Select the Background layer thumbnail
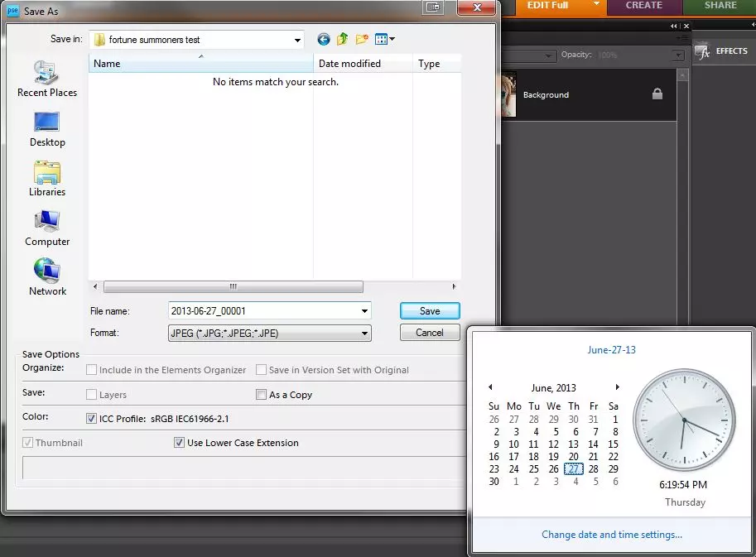This screenshot has height=557, width=756. coord(508,94)
